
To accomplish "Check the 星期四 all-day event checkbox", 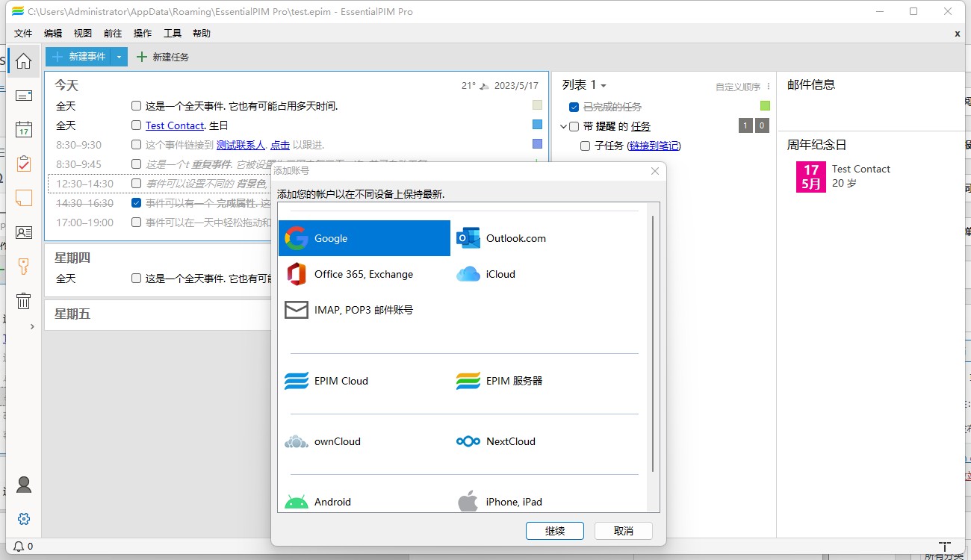I will click(x=136, y=279).
